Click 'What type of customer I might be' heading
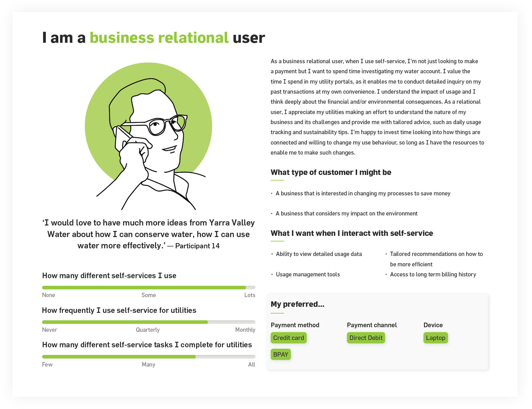The width and height of the screenshot is (532, 409). click(x=331, y=172)
